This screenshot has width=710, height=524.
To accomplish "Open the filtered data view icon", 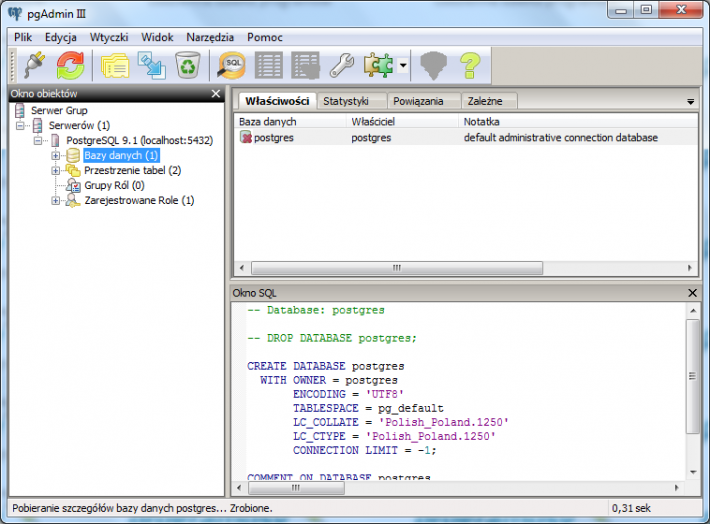I will pos(306,66).
